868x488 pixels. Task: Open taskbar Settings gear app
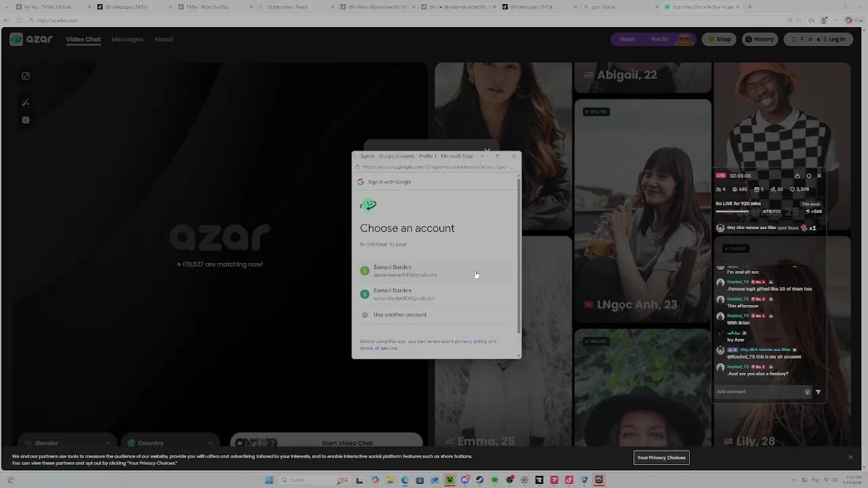click(524, 480)
